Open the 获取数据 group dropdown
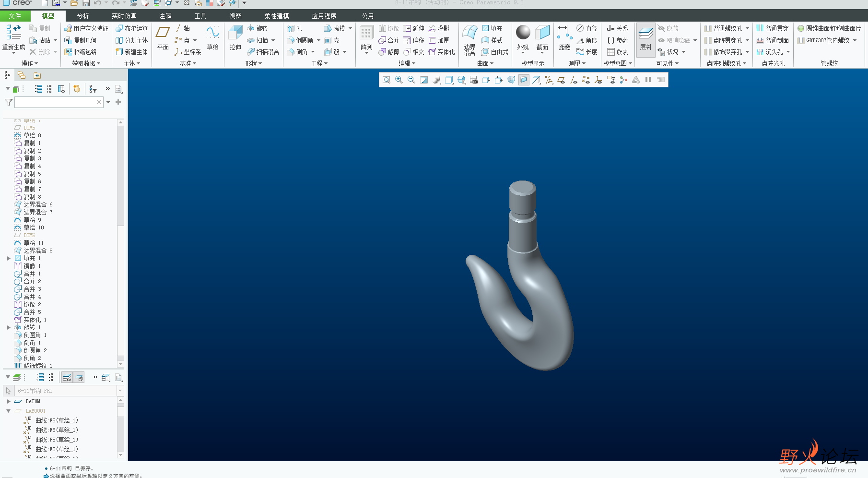 (86, 63)
